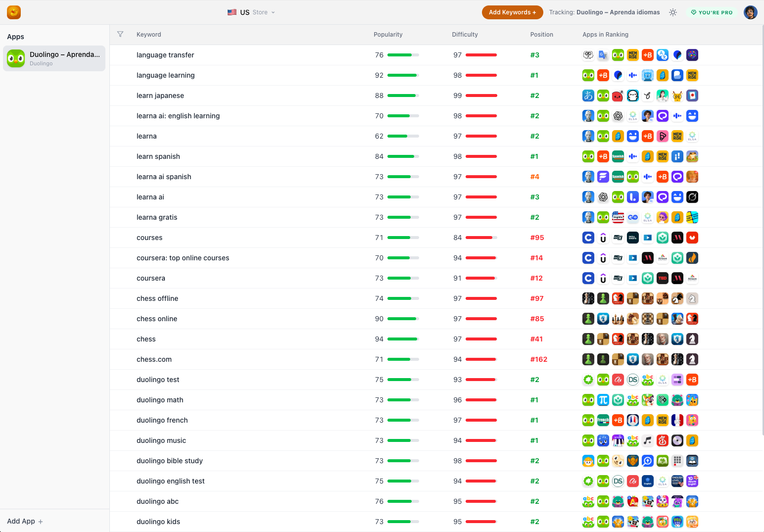Viewport: 764px width, 532px height.
Task: Select the Babbel icon in the learn spanish row
Action: pyautogui.click(x=603, y=156)
